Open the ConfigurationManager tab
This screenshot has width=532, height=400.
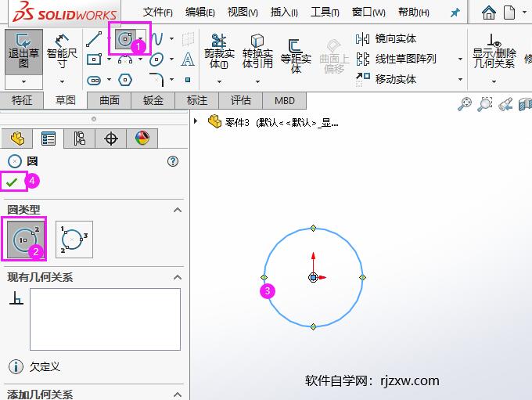(79, 139)
